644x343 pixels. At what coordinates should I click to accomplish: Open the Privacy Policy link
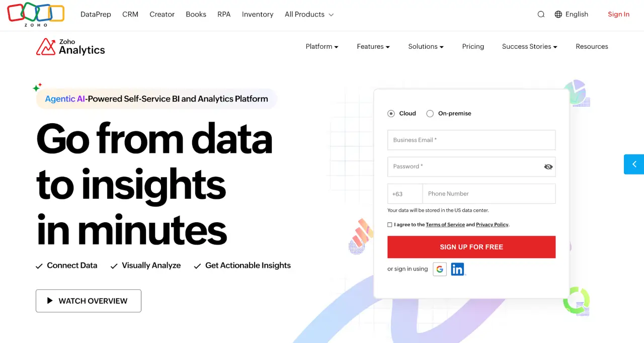point(492,225)
